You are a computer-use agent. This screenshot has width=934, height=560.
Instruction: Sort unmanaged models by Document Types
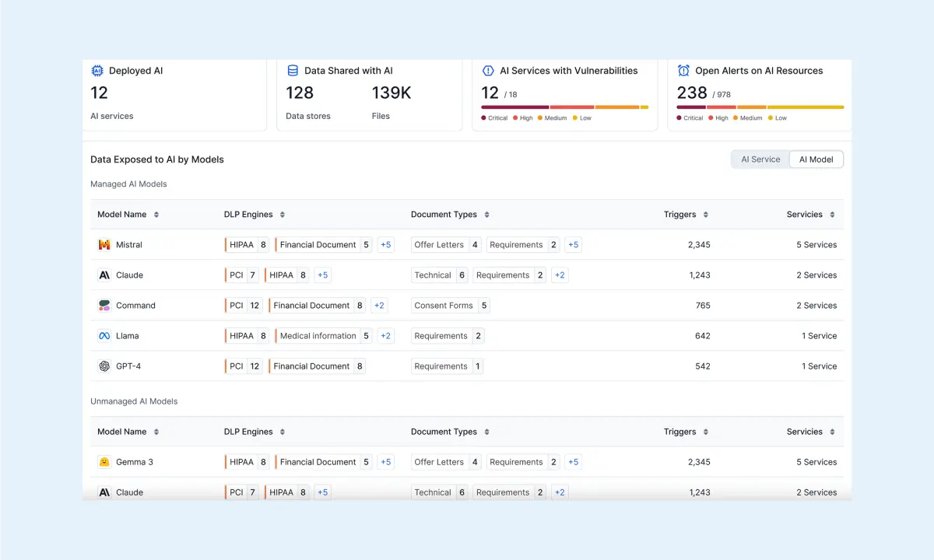(486, 432)
